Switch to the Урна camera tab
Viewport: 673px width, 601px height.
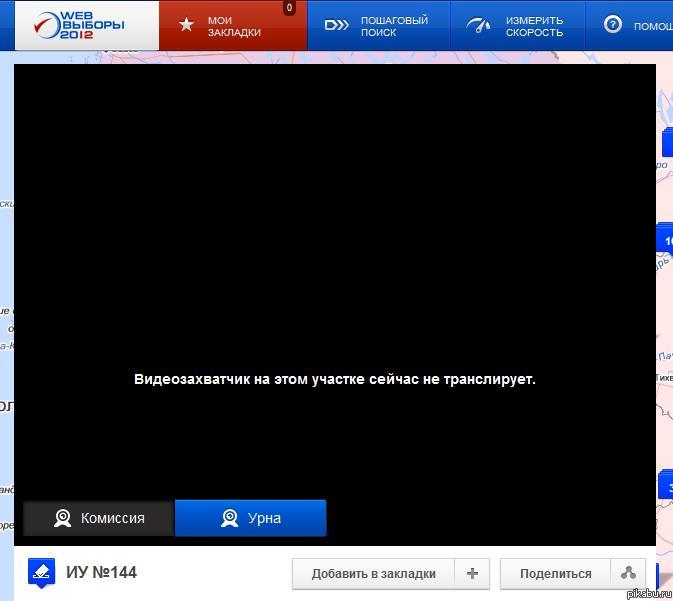[x=251, y=518]
